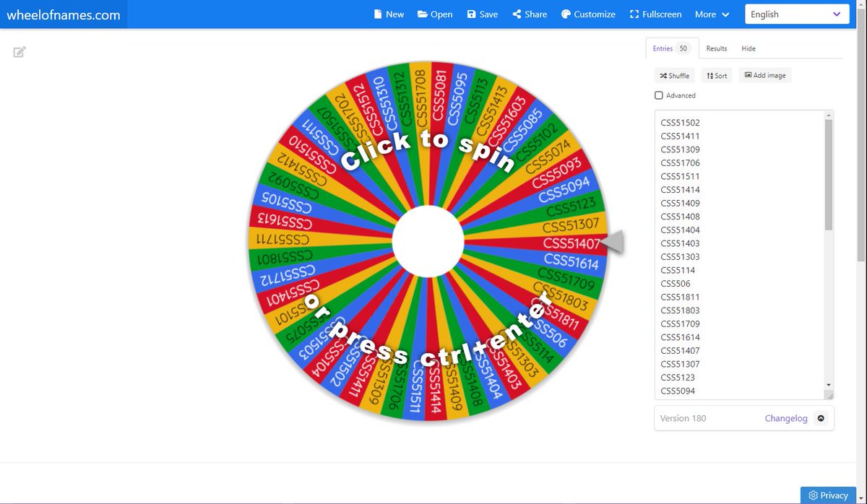Switch to Fullscreen mode

point(655,14)
